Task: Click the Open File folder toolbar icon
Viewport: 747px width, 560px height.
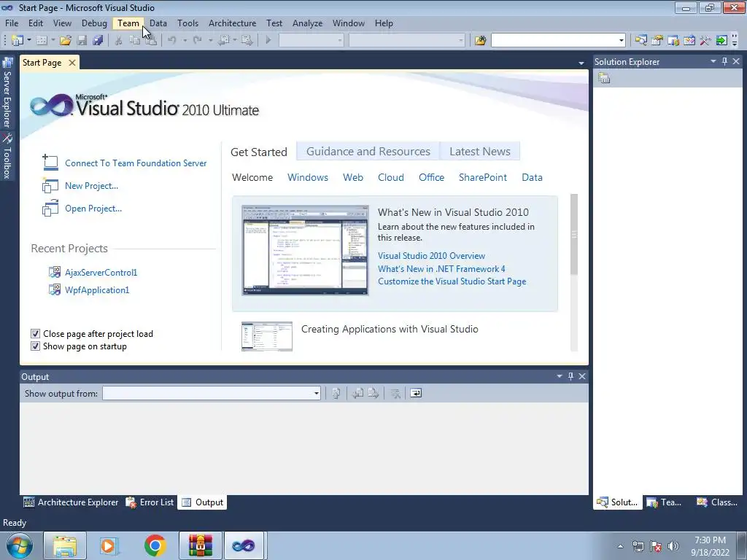Action: [66, 41]
